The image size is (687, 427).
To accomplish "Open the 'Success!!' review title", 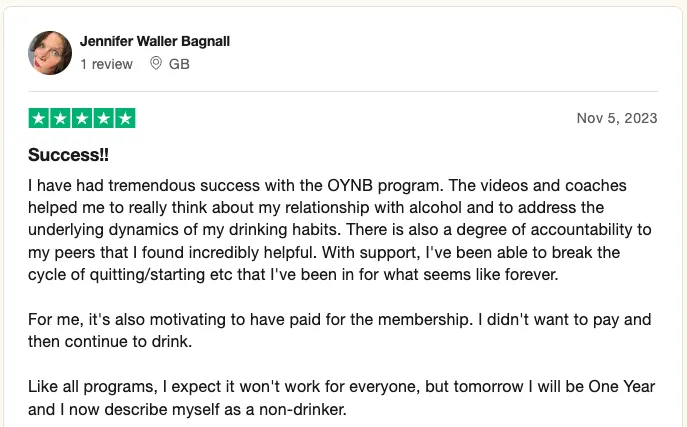I will click(68, 155).
